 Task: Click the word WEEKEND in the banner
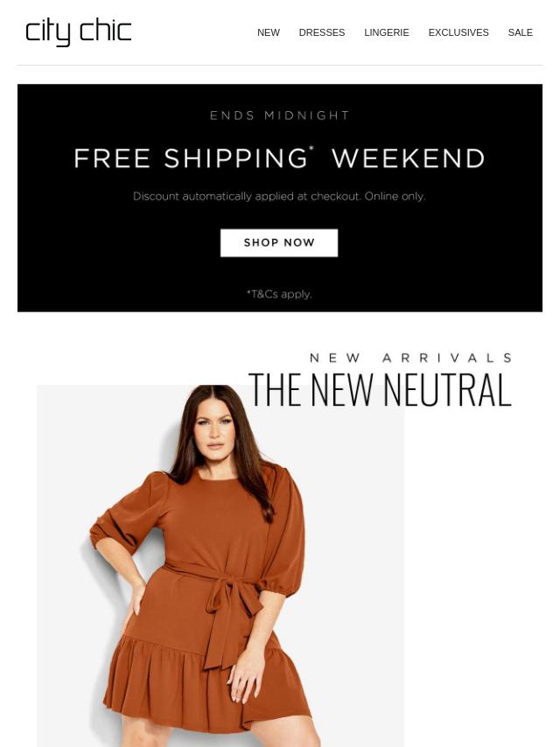[x=409, y=158]
